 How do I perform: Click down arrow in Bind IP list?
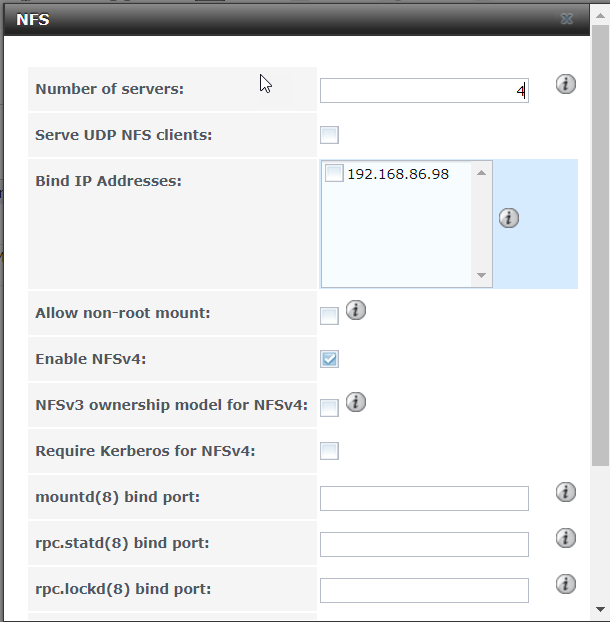click(481, 275)
